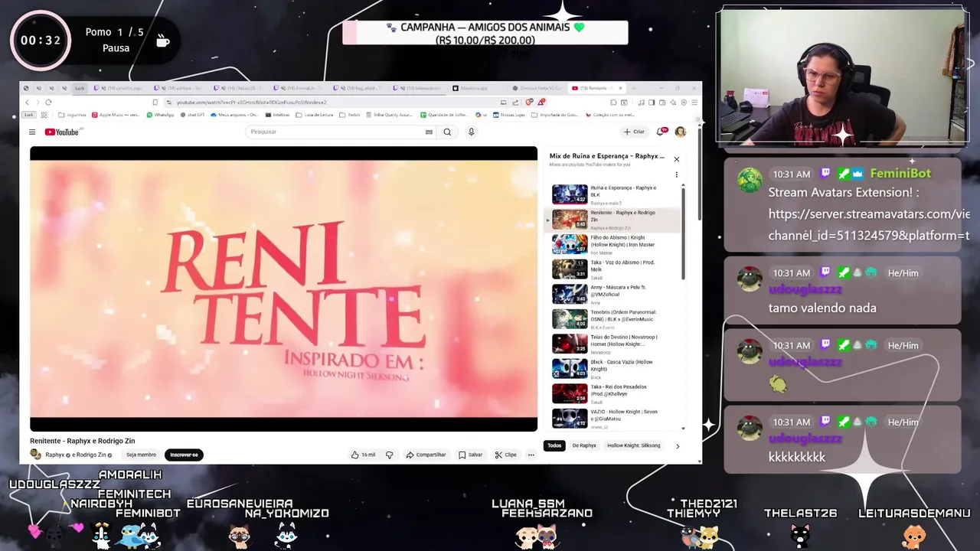
Task: Dislike the video with thumbs down
Action: pos(389,455)
